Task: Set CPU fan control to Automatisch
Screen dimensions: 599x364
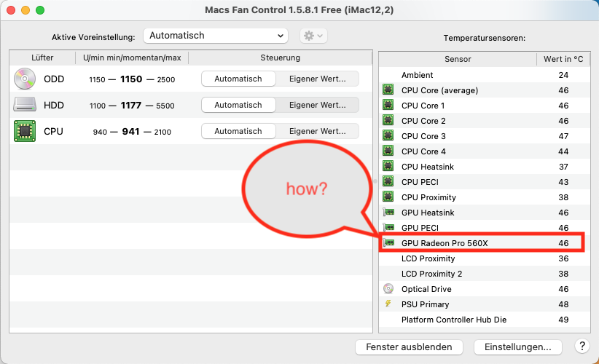Action: coord(238,131)
